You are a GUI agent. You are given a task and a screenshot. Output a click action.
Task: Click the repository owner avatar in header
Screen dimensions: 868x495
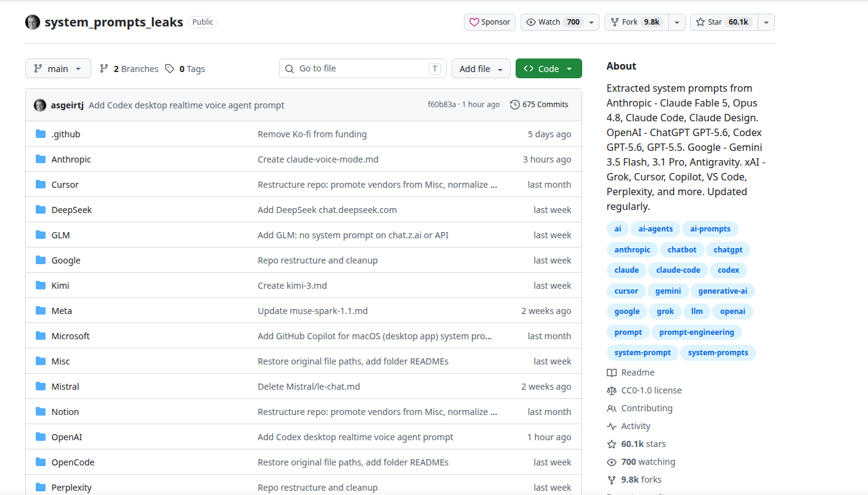coord(33,22)
